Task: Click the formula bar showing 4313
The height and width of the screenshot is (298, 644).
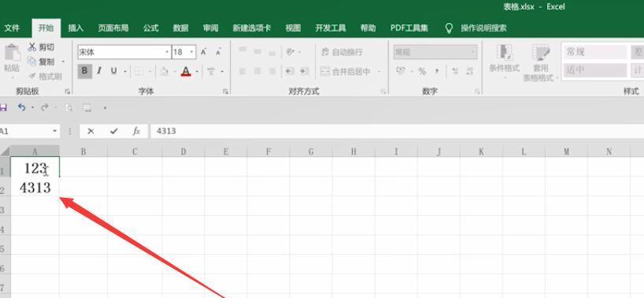Action: [397, 131]
